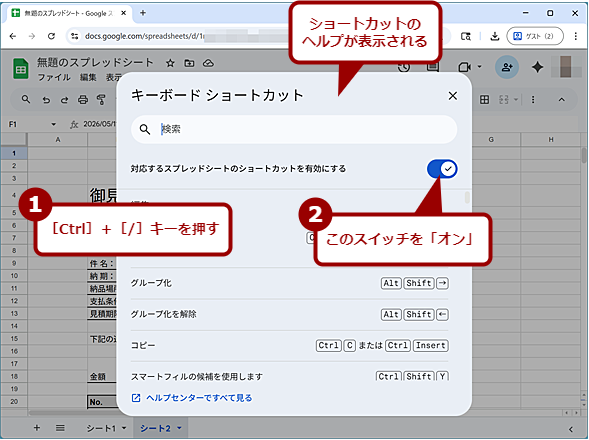The width and height of the screenshot is (589, 440).
Task: Close the keyboard shortcuts dialog
Action: (x=453, y=96)
